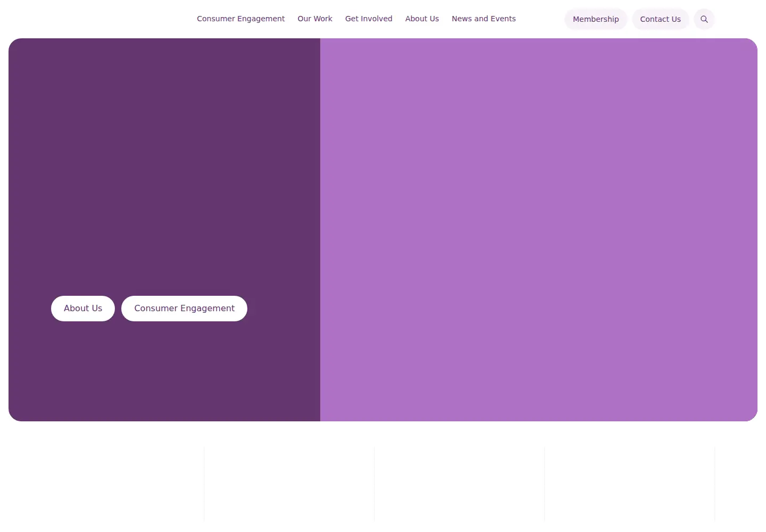Open Consumer Engagement in the top navigation
Viewport: 766px width, 532px height.
tap(240, 19)
